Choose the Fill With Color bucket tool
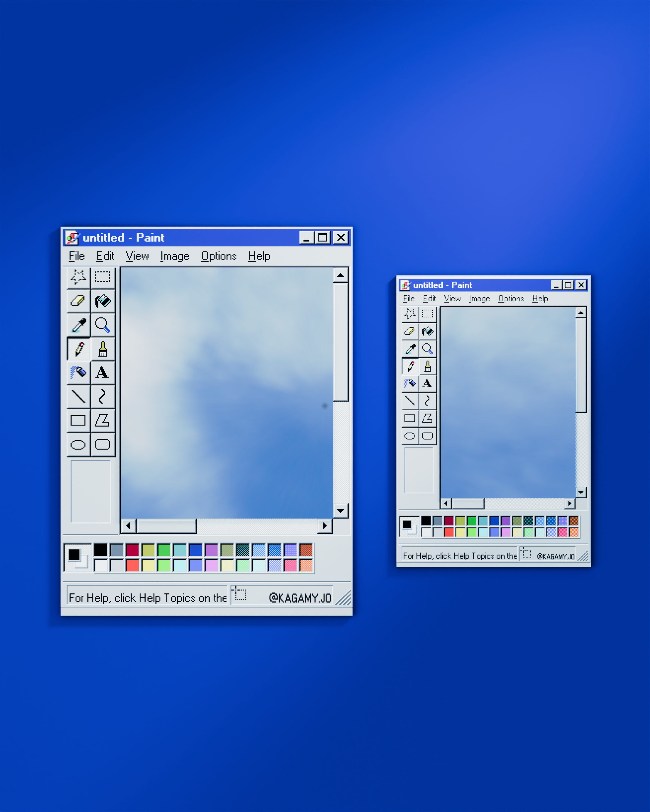This screenshot has width=650, height=812. [103, 301]
